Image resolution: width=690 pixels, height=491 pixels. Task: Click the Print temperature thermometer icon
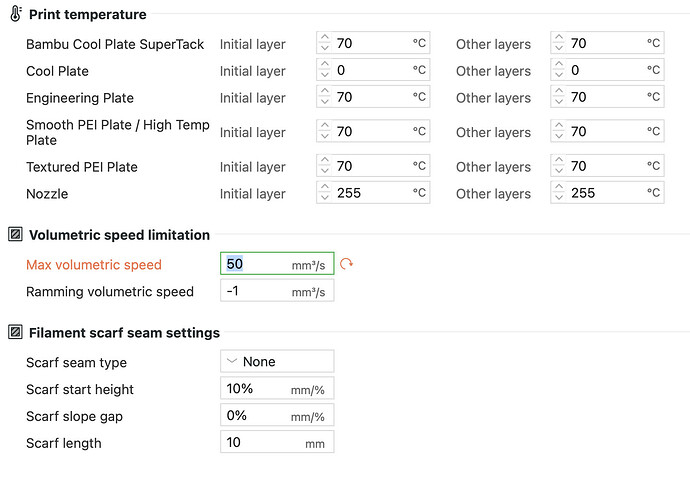[16, 14]
